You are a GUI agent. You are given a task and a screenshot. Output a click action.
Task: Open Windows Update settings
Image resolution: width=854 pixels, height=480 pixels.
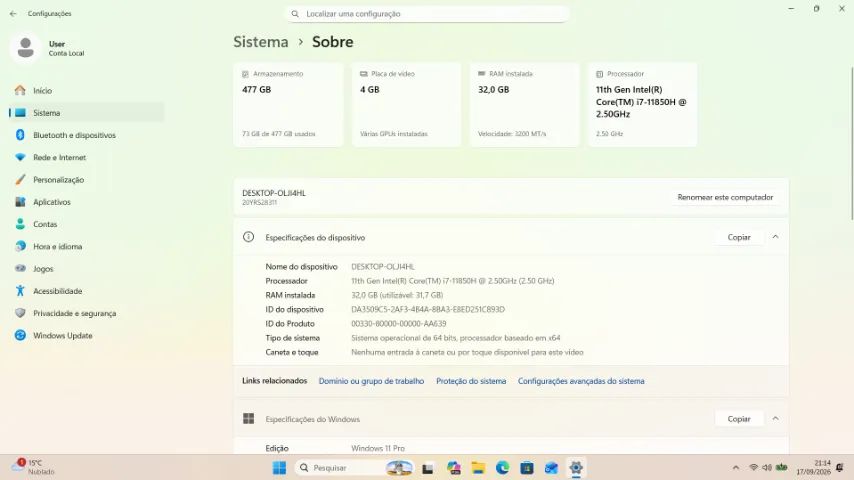(87, 336)
